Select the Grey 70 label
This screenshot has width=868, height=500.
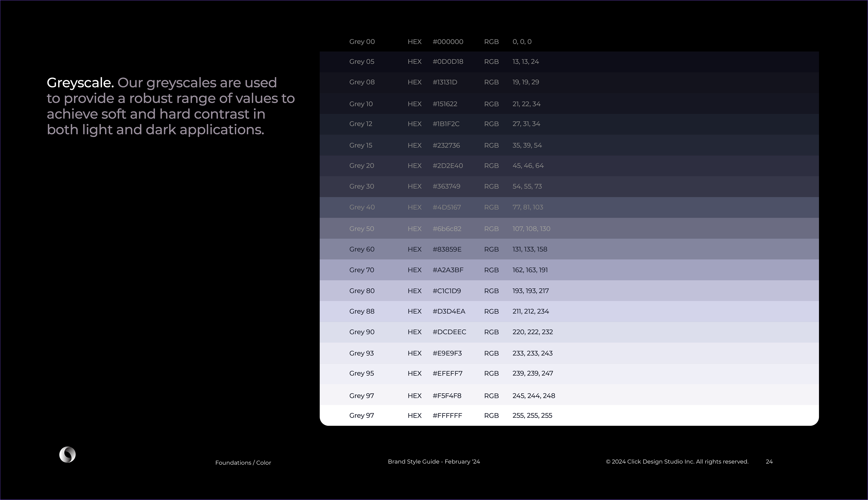(x=362, y=270)
